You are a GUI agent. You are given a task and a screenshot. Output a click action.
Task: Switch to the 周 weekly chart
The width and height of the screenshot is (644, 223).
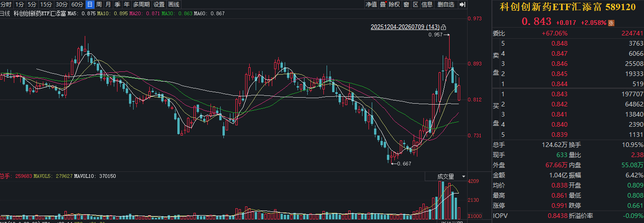(99, 4)
